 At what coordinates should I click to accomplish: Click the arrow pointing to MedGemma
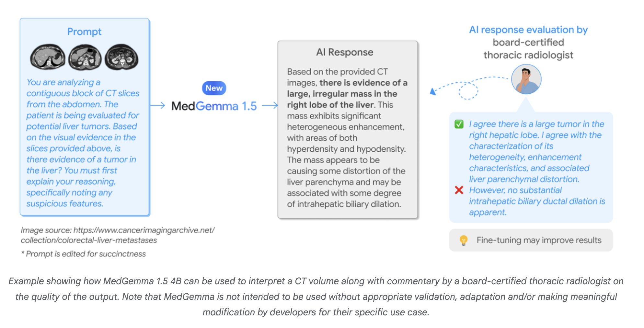click(158, 105)
